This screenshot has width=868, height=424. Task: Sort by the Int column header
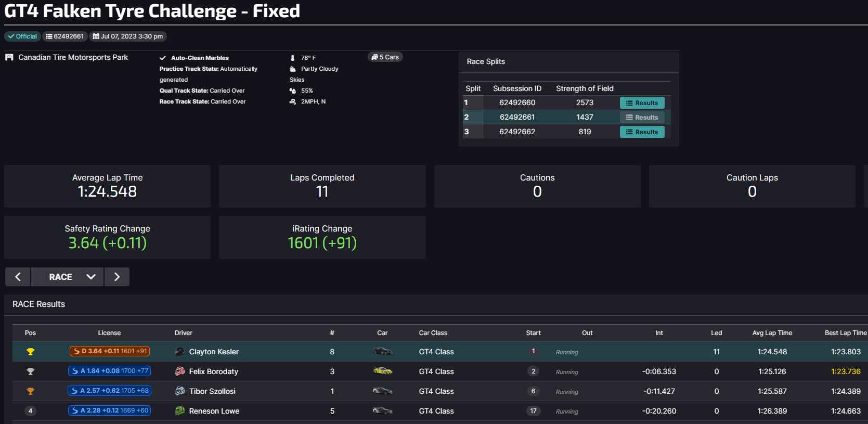659,333
